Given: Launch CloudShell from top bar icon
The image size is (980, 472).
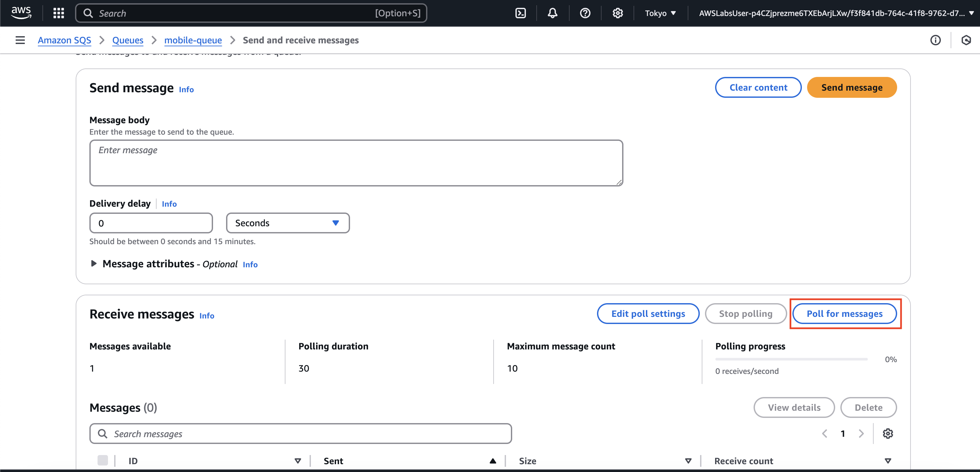Looking at the screenshot, I should click(x=520, y=13).
